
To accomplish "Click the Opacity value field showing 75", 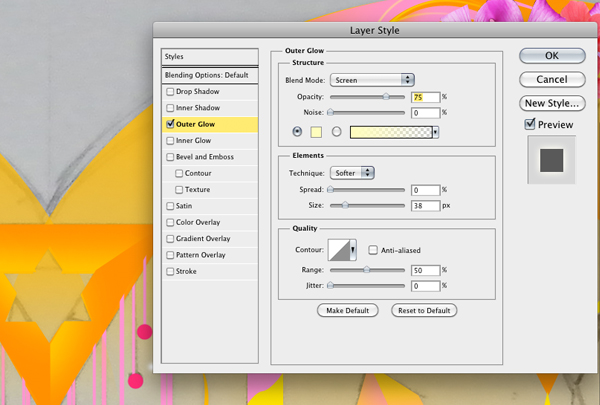I will tap(426, 97).
